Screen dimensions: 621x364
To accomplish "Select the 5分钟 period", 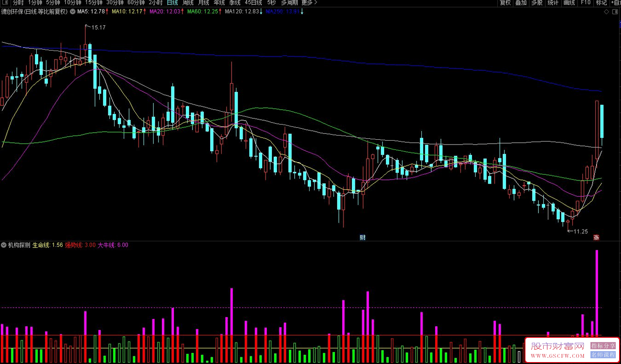I will pyautogui.click(x=53, y=3).
